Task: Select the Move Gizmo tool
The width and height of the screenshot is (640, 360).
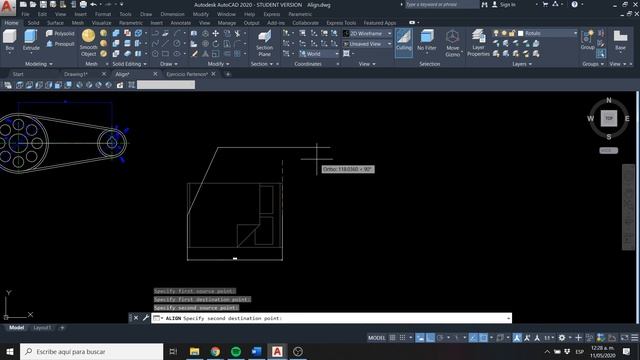Action: (452, 43)
